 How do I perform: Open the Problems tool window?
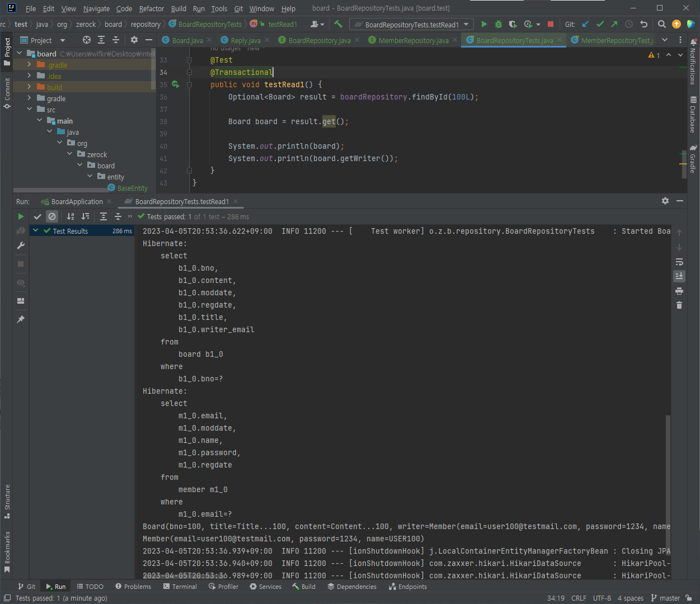[133, 587]
